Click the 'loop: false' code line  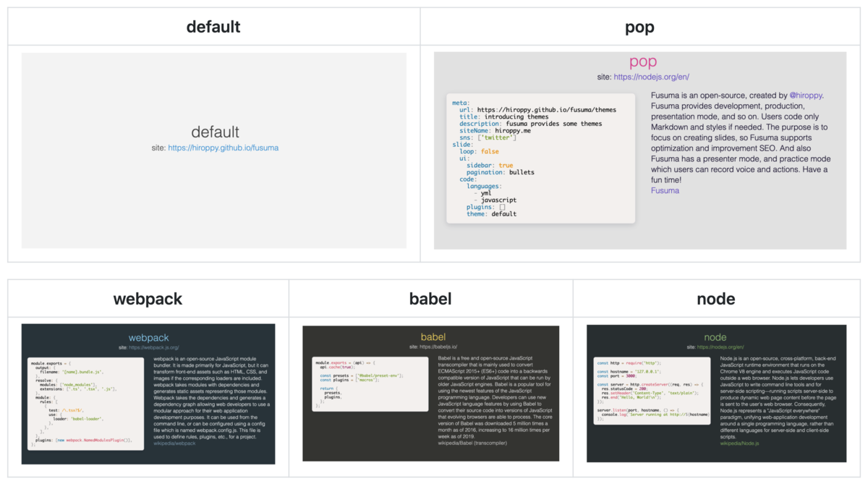coord(479,151)
